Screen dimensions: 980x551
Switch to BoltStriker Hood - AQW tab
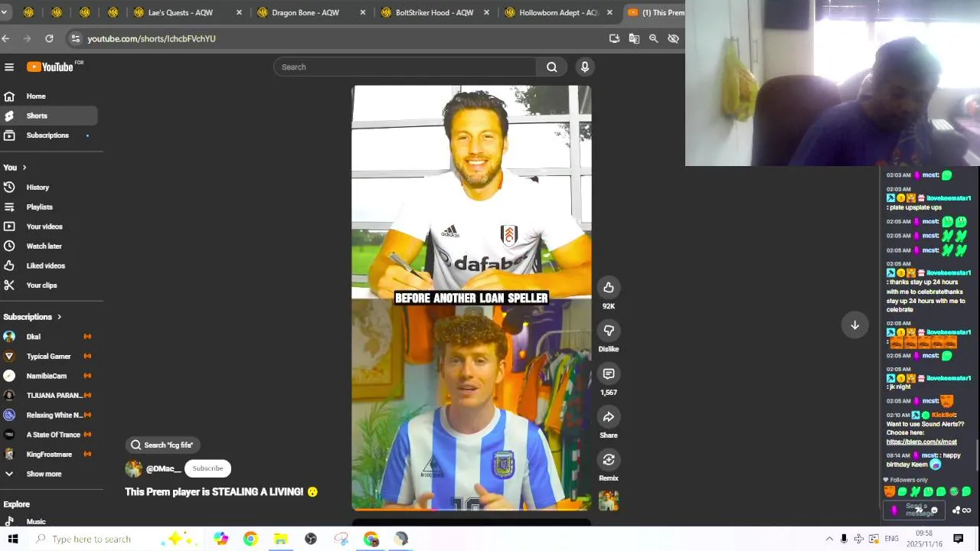pos(435,12)
